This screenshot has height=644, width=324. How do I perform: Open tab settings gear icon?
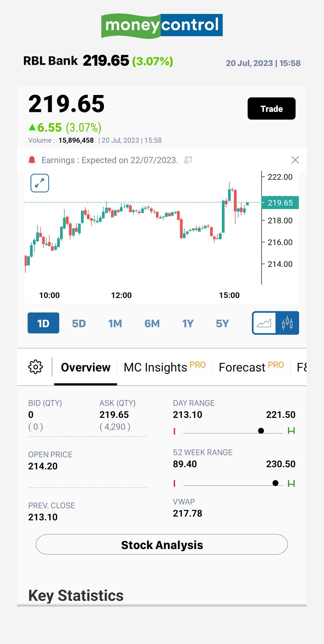[x=36, y=367]
